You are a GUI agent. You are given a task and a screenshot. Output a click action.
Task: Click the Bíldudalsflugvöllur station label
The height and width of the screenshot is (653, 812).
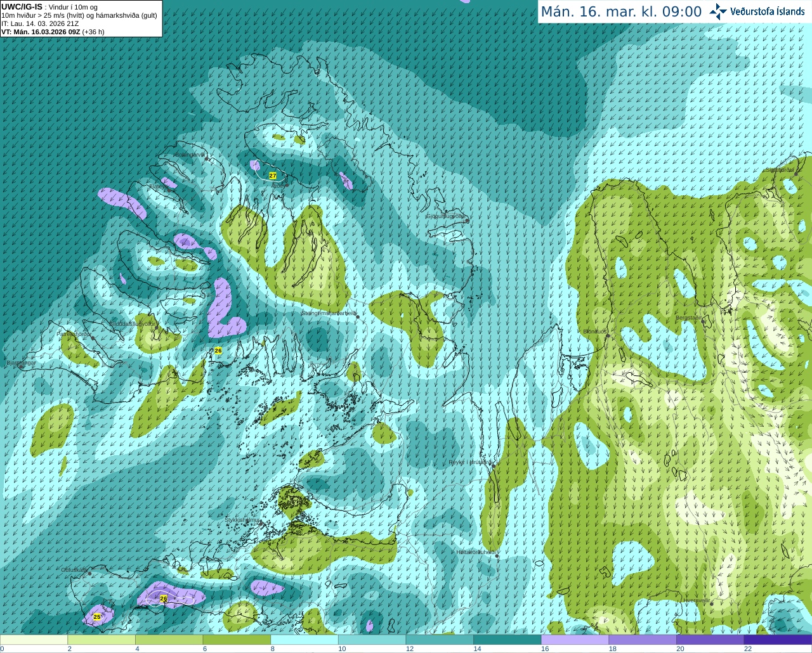[133, 323]
